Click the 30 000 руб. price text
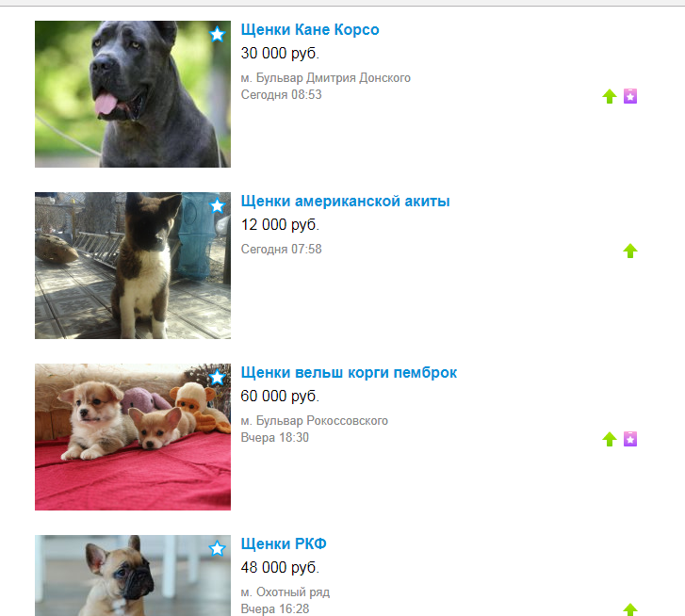This screenshot has height=616, width=685. 280,54
